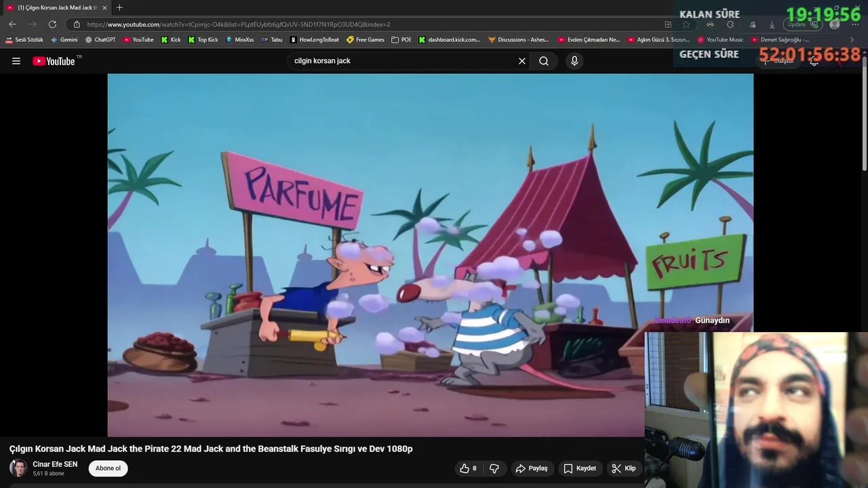This screenshot has height=488, width=868.
Task: Open the YouTube bookmark in bookmarks bar
Action: tap(138, 40)
